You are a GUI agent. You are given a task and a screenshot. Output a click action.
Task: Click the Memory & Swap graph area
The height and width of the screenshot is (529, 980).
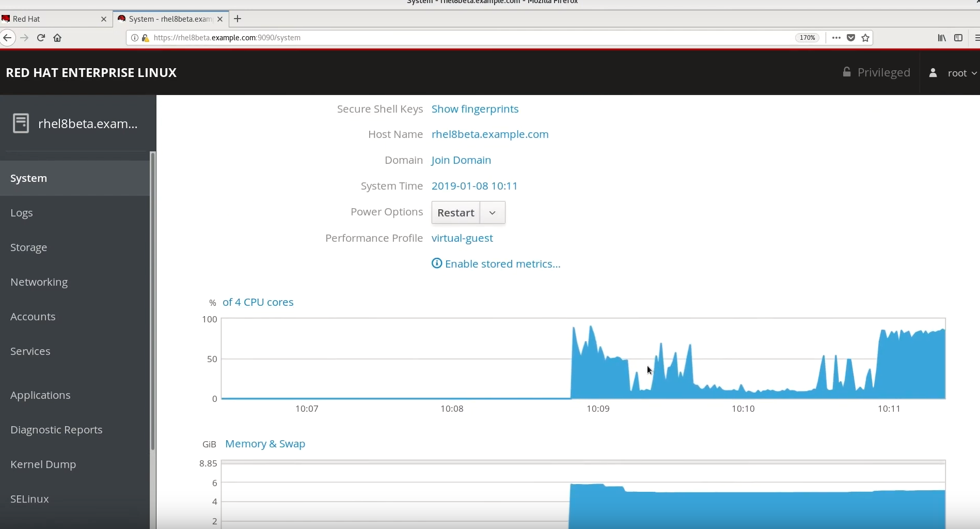[583, 494]
